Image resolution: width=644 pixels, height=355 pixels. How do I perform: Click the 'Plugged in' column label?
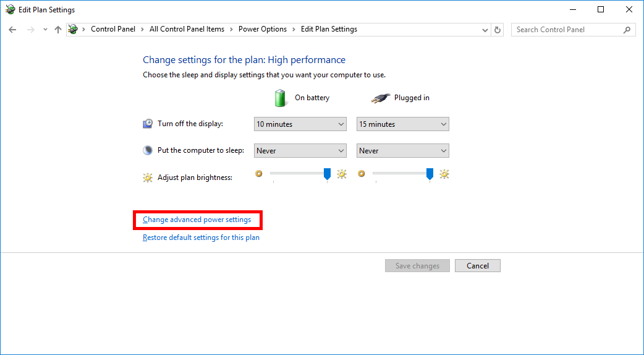(x=412, y=98)
